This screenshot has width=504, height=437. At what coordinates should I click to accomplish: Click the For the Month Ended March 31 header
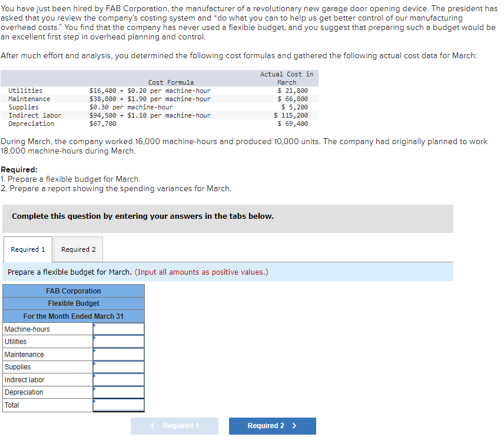[73, 316]
